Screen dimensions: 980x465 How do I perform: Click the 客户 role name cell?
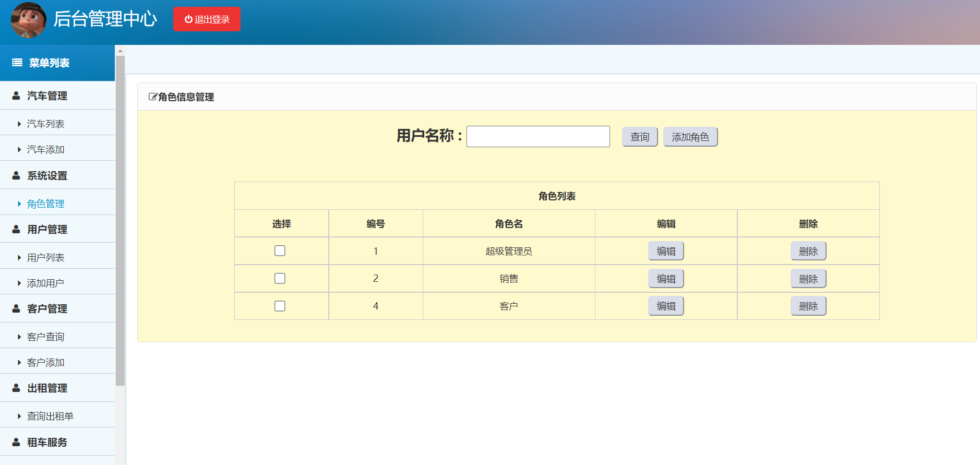click(x=509, y=306)
